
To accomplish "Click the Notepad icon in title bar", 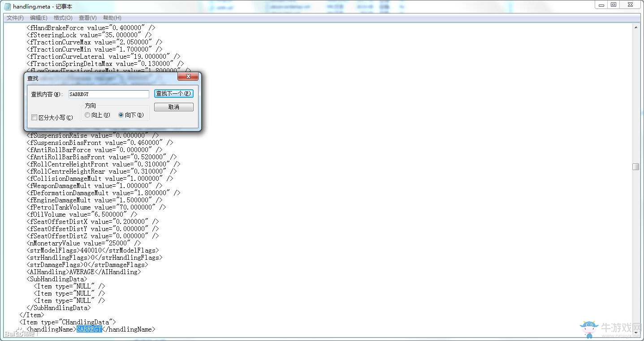I will (x=7, y=6).
